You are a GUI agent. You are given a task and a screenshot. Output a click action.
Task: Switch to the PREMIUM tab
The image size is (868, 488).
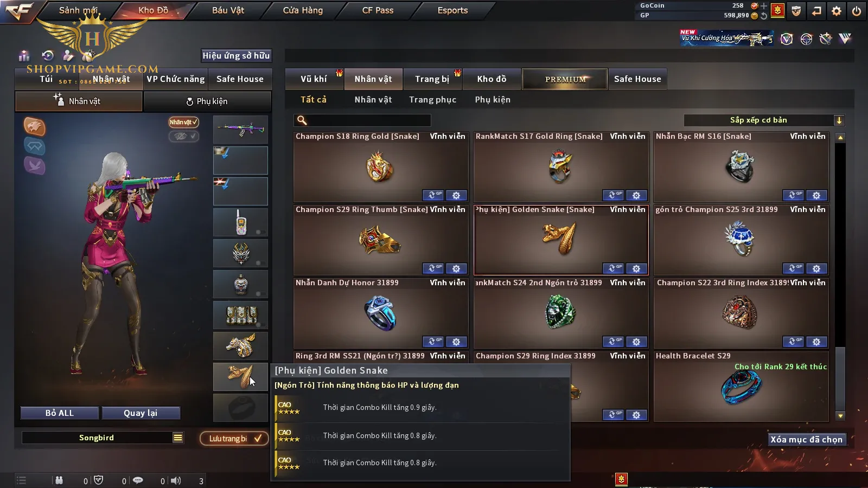pyautogui.click(x=565, y=79)
